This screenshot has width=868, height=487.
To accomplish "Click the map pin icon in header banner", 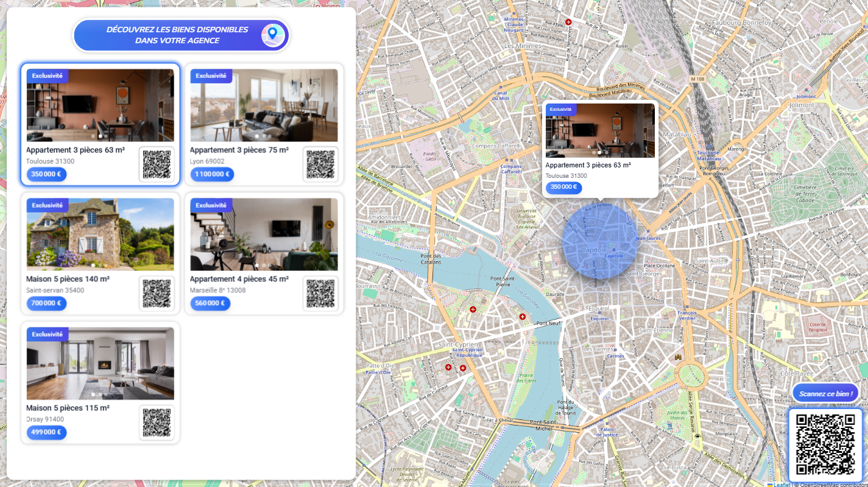I will point(273,35).
